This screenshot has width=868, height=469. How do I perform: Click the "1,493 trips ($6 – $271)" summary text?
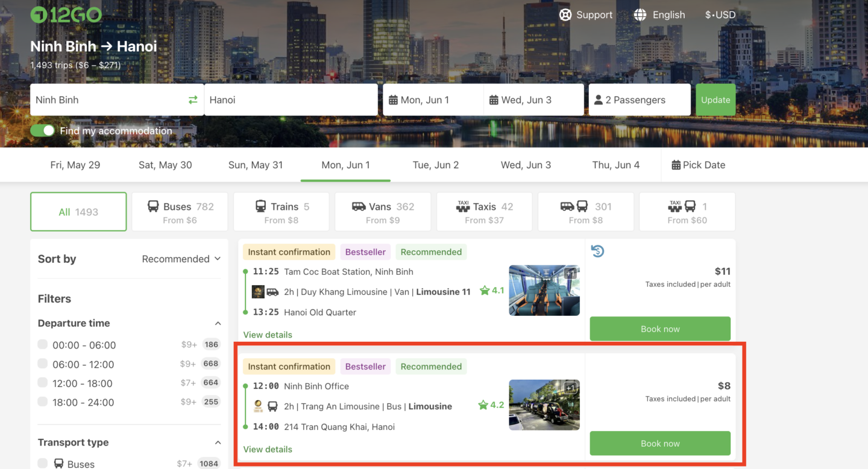click(75, 65)
